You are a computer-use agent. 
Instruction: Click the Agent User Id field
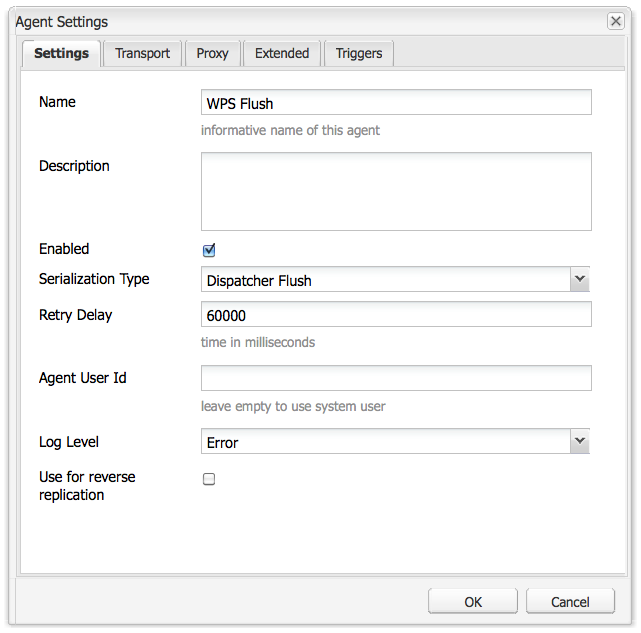(396, 378)
